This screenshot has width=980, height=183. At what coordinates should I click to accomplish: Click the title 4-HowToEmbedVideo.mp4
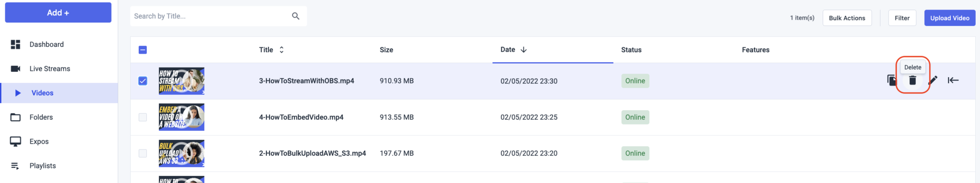point(301,117)
